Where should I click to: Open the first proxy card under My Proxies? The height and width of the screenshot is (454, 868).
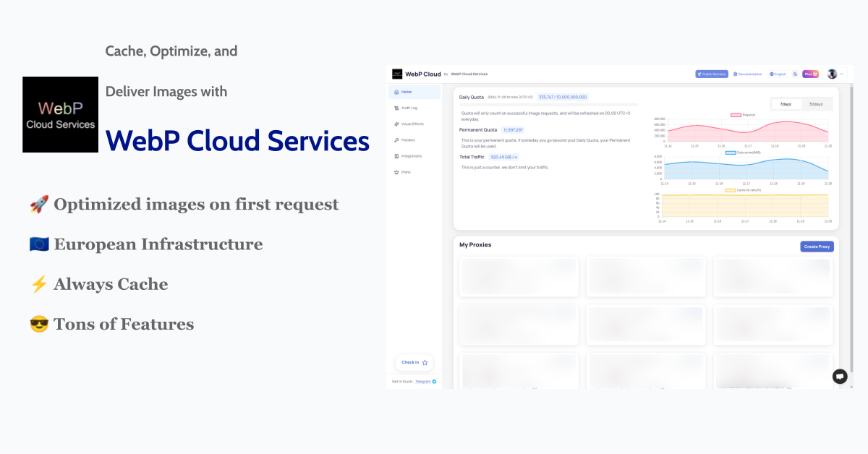tap(519, 276)
